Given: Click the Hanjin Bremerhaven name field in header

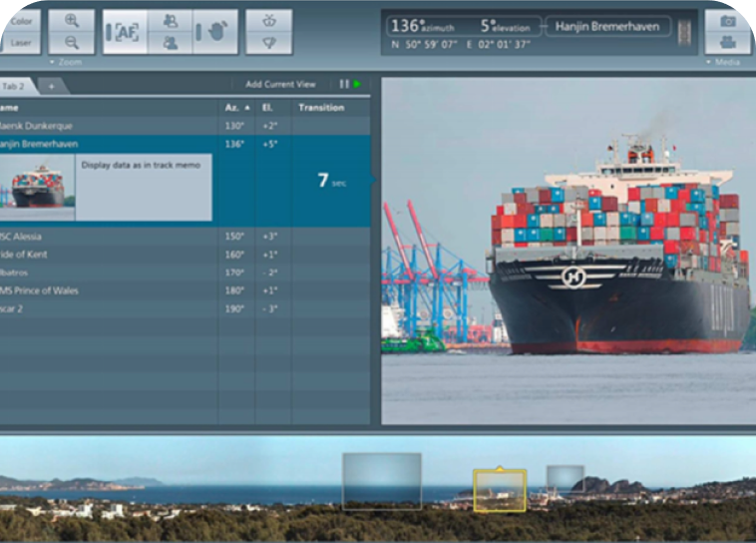Looking at the screenshot, I should 607,27.
